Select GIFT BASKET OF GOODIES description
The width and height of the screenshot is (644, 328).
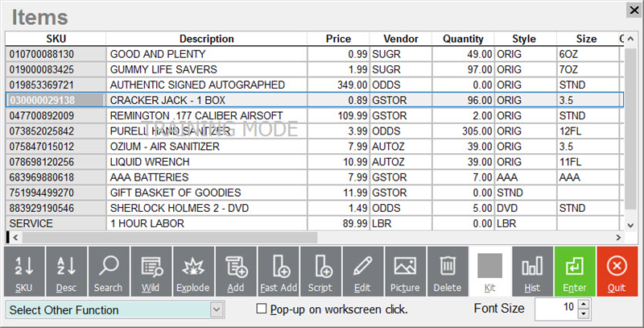207,193
